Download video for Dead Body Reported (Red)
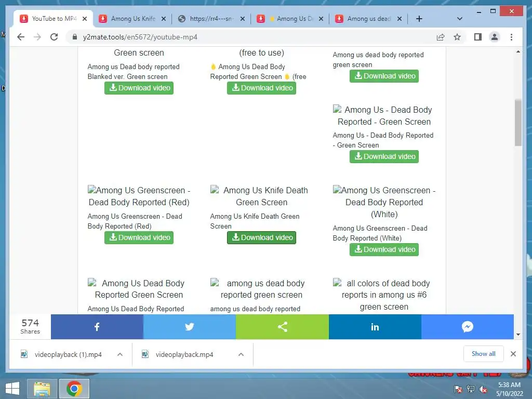Screen dimensions: 532x399 (139, 237)
